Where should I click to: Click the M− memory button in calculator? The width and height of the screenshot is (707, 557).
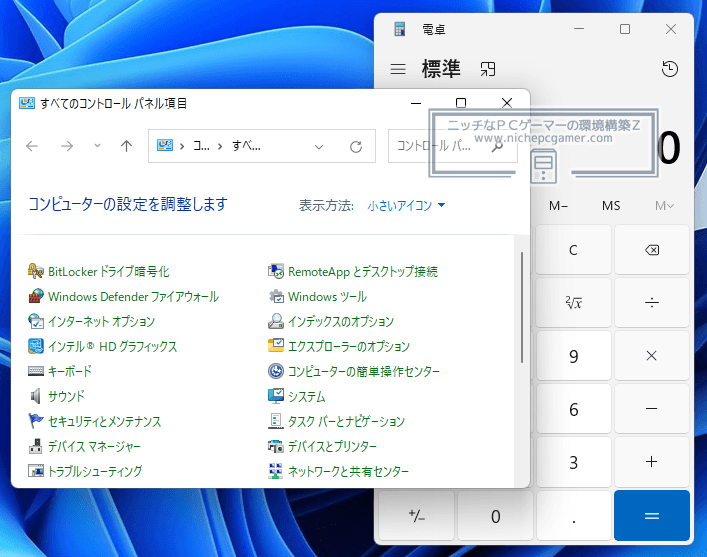pos(558,206)
